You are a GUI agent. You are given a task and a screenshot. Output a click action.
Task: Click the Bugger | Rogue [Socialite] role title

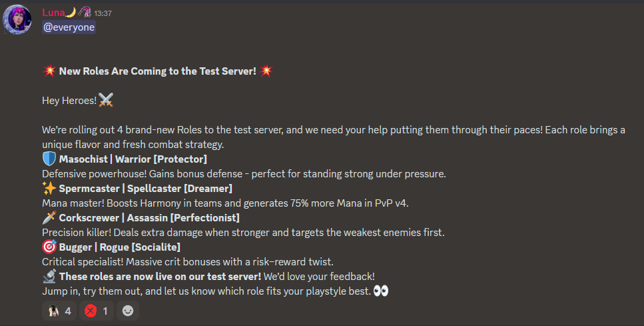[x=119, y=247]
